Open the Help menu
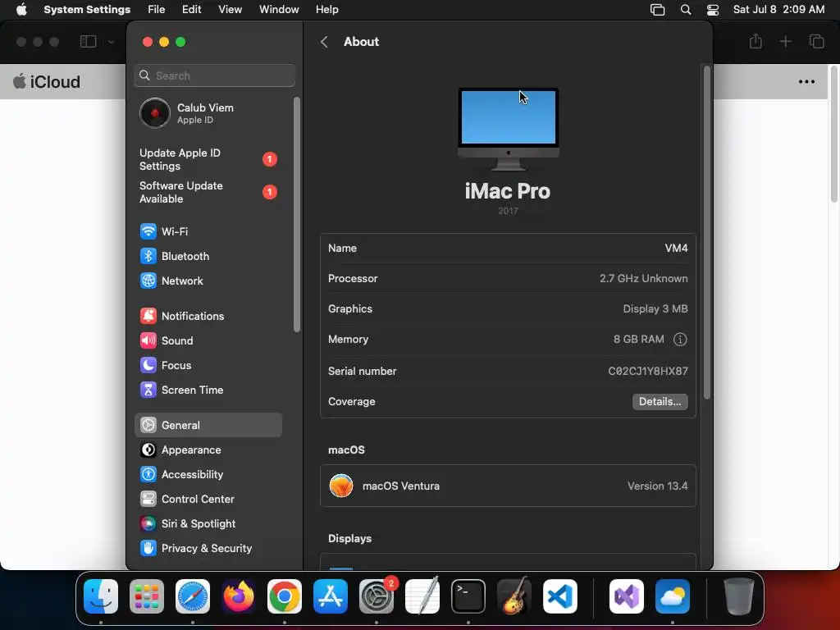This screenshot has width=840, height=630. click(x=326, y=10)
